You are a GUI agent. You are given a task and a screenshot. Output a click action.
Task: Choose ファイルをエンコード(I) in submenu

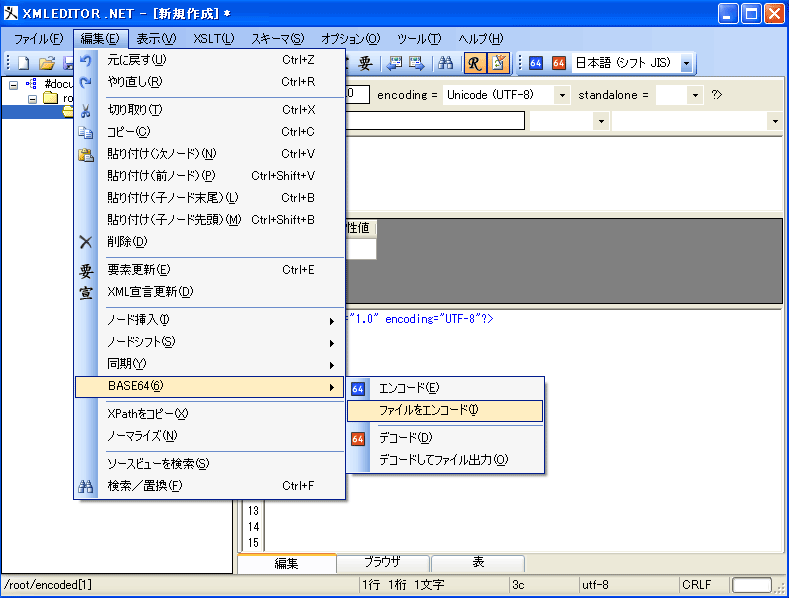[445, 411]
